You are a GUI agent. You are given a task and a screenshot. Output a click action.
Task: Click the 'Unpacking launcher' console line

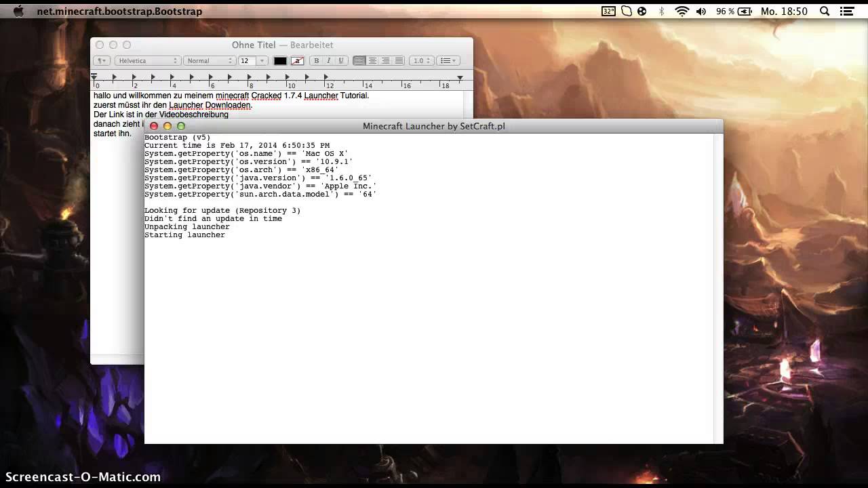187,227
